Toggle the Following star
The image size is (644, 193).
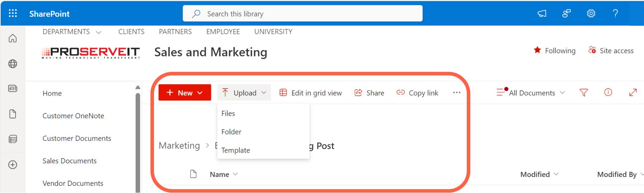[537, 50]
